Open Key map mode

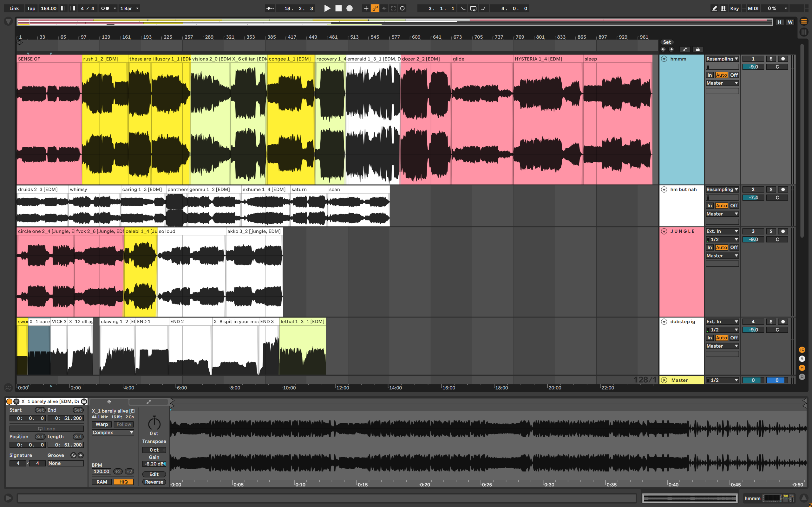[734, 8]
